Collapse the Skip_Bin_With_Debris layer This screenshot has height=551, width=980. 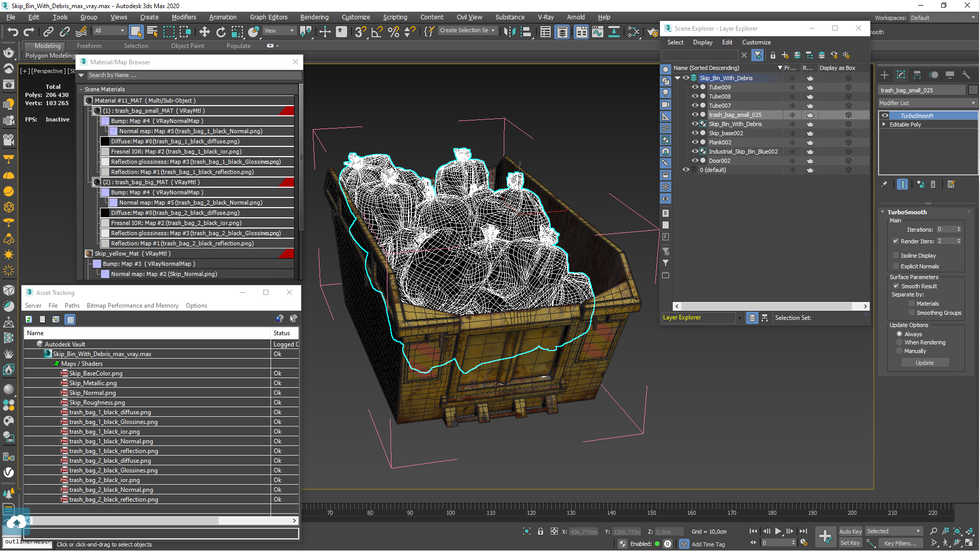click(x=677, y=78)
